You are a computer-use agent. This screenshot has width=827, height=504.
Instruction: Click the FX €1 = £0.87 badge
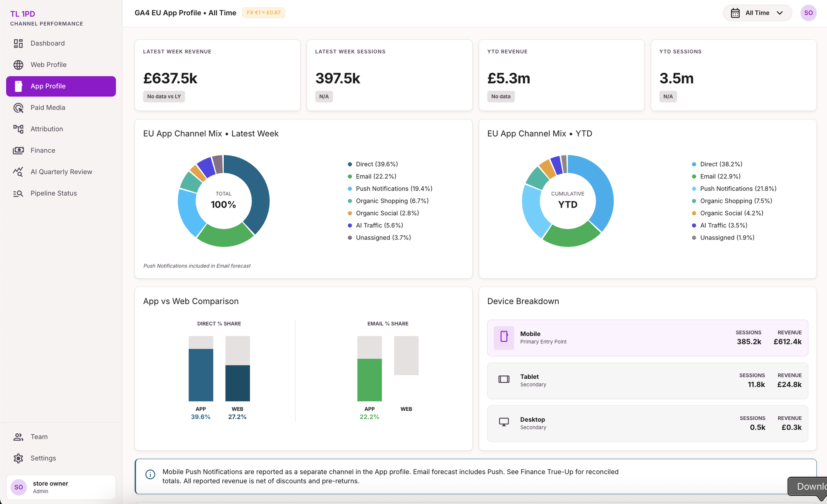point(263,13)
